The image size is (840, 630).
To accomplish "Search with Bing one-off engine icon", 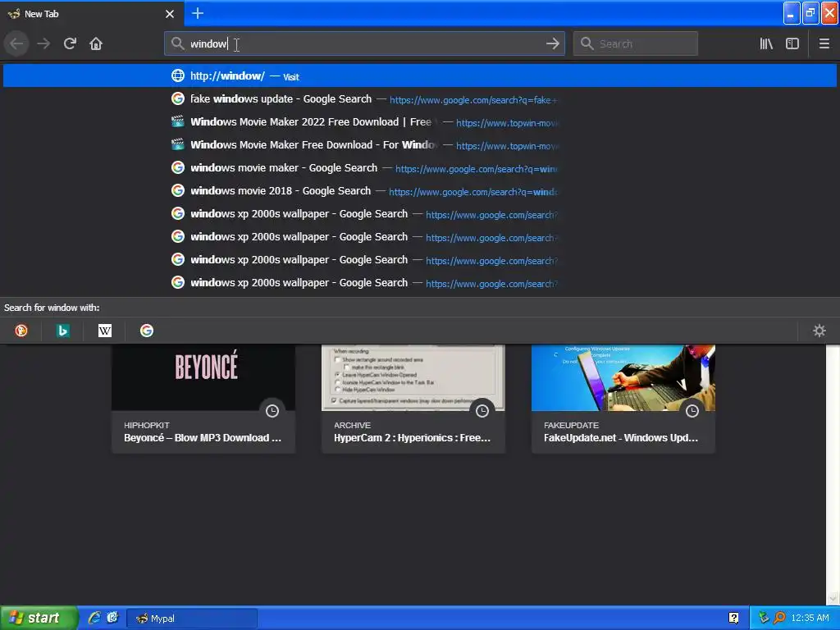I will coord(62,331).
